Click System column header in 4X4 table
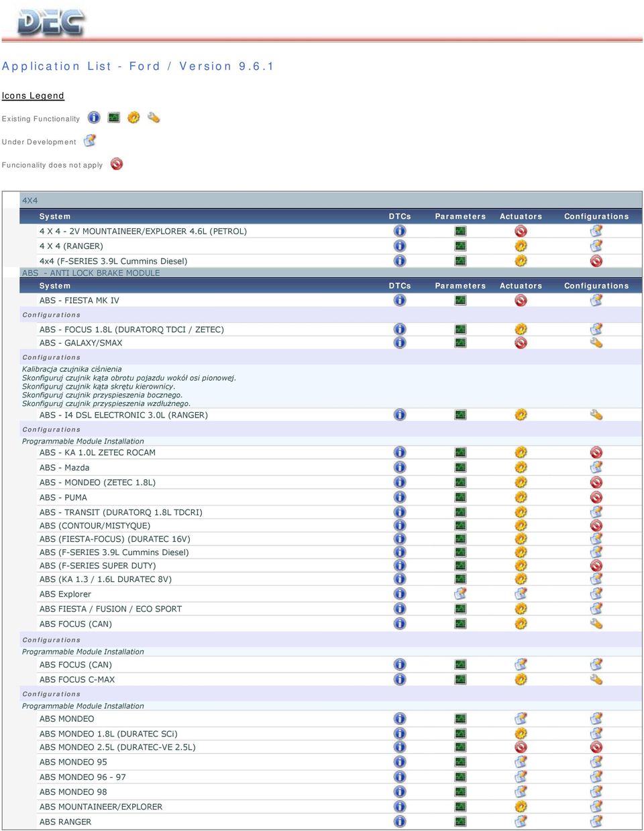This screenshot has width=644, height=831. (55, 216)
